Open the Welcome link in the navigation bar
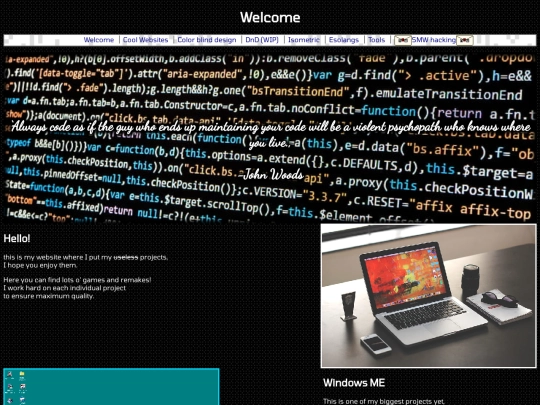Image resolution: width=540 pixels, height=405 pixels. [99, 40]
